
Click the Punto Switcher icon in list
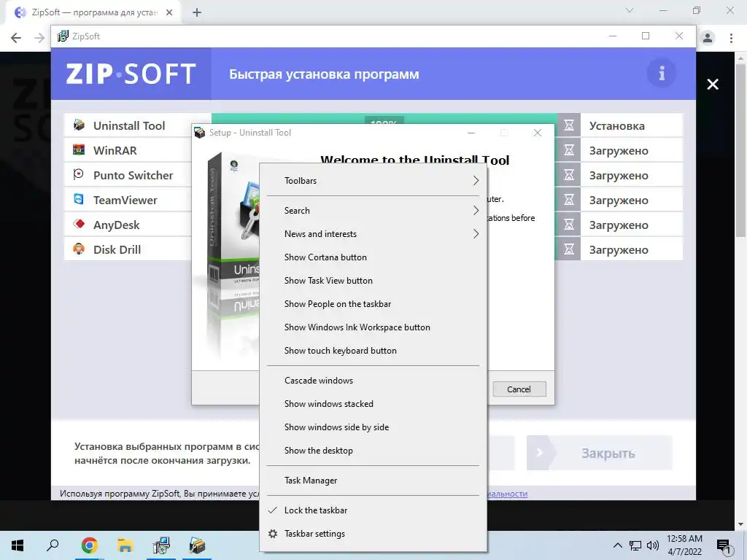pos(79,175)
